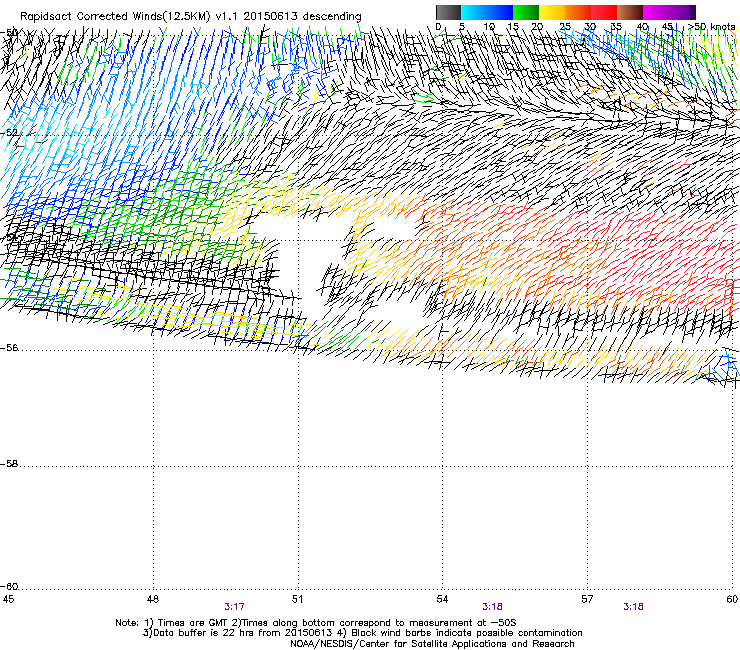Viewport: 740px width, 650px height.
Task: Click the '-52' latitude axis label
Action: point(9,132)
